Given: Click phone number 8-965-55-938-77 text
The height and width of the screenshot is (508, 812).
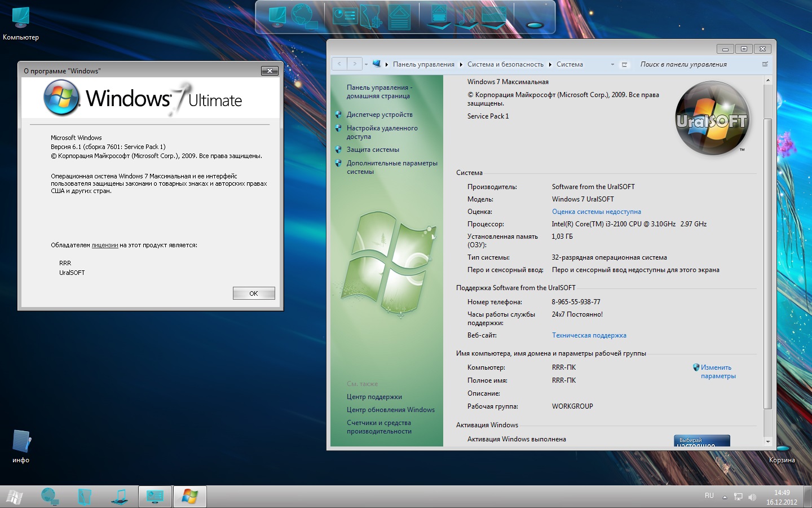Looking at the screenshot, I should (x=576, y=302).
